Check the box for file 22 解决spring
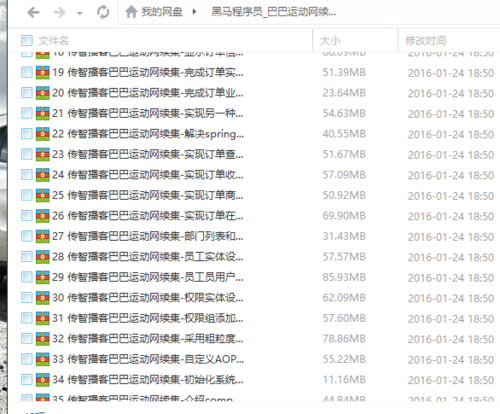The width and height of the screenshot is (500, 414). coord(27,134)
